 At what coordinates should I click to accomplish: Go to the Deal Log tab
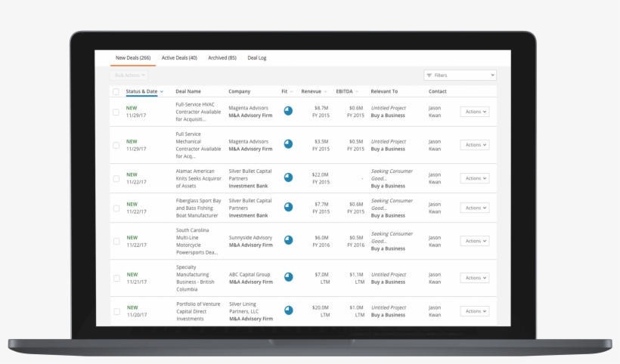256,57
